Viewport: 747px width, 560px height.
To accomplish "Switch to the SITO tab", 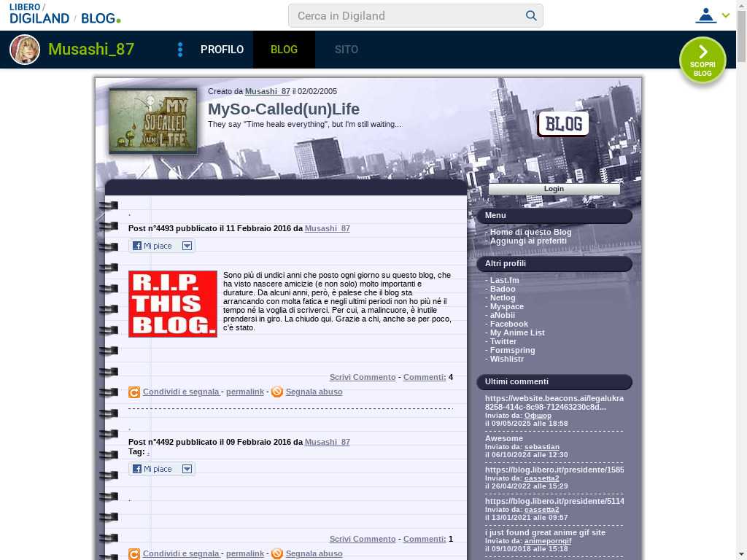I will 347,50.
